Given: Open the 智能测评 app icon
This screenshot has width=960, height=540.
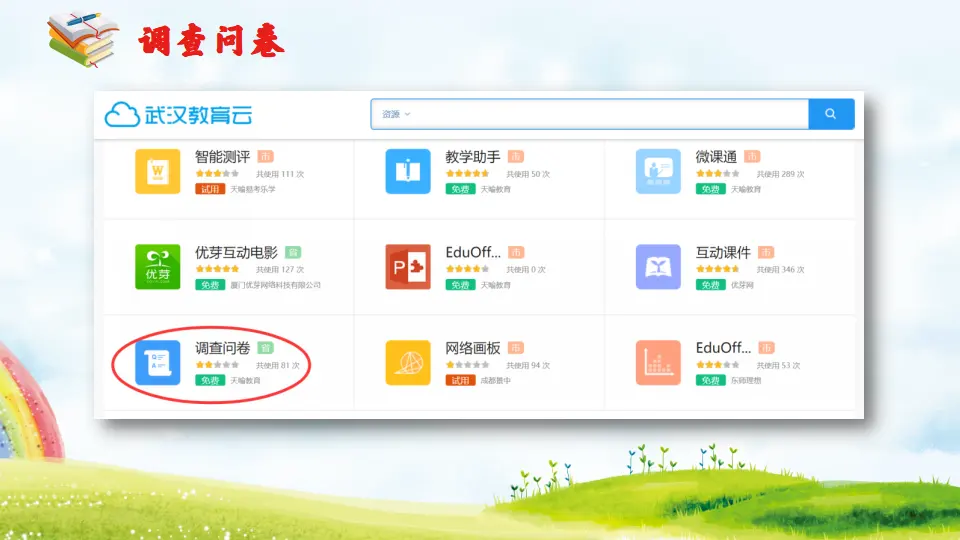Looking at the screenshot, I should point(158,171).
